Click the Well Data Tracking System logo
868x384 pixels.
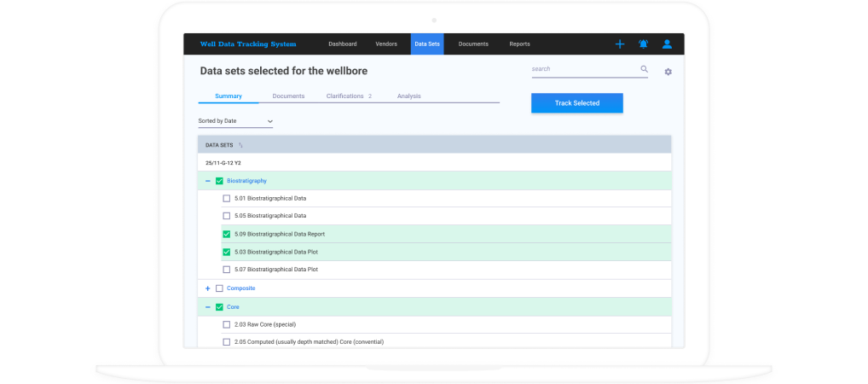(248, 44)
